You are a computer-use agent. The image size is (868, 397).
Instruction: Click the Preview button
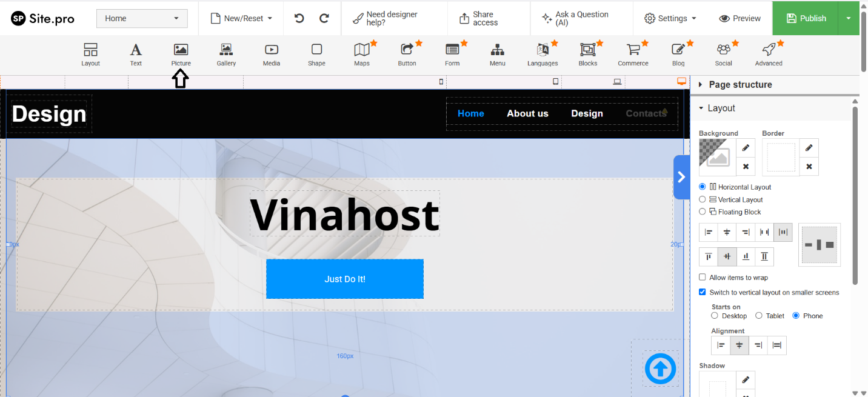(739, 18)
